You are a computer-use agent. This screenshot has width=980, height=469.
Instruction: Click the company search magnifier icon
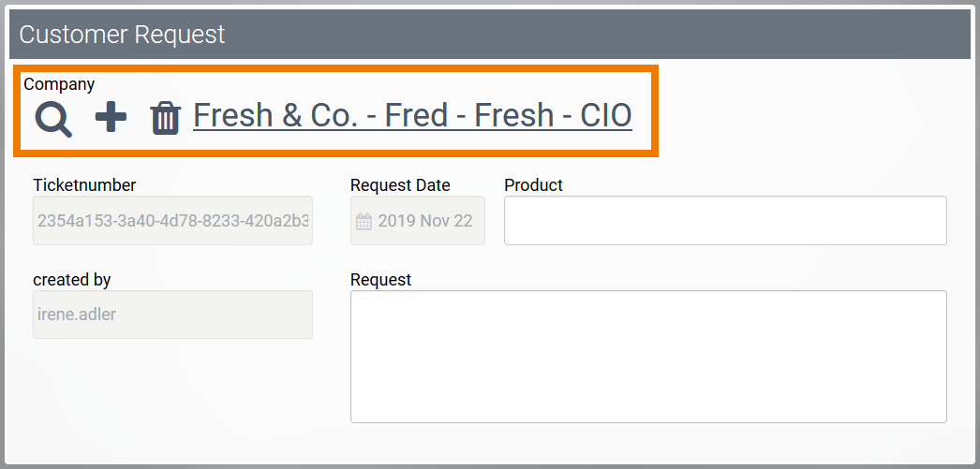52,119
